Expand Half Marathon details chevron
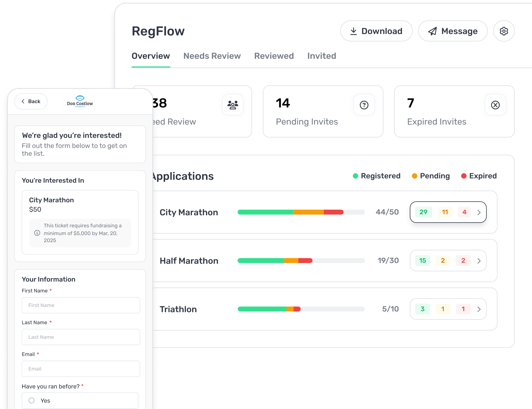 (x=479, y=261)
